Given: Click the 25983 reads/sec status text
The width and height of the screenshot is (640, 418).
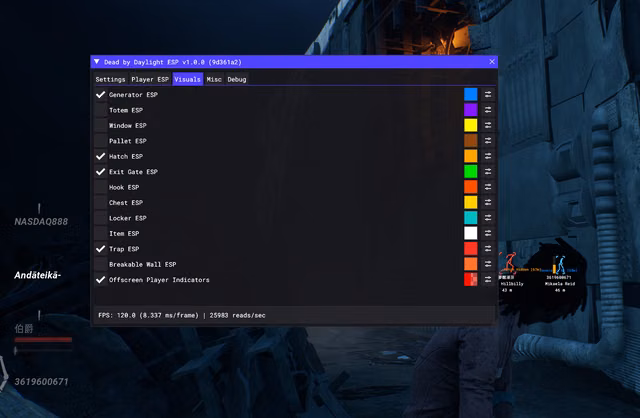Looking at the screenshot, I should pyautogui.click(x=238, y=316).
